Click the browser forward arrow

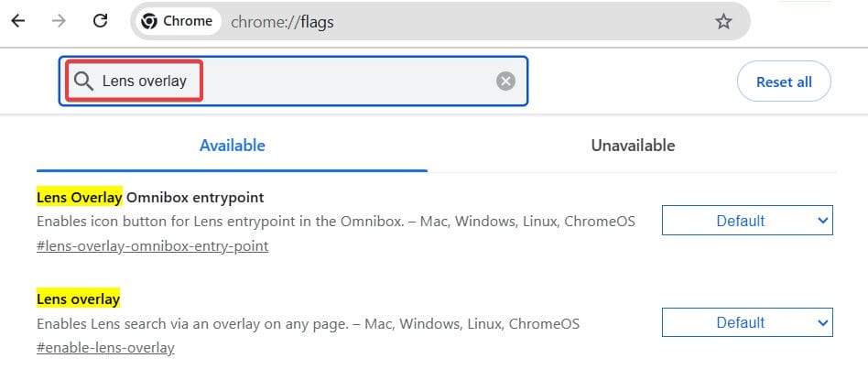coord(59,21)
